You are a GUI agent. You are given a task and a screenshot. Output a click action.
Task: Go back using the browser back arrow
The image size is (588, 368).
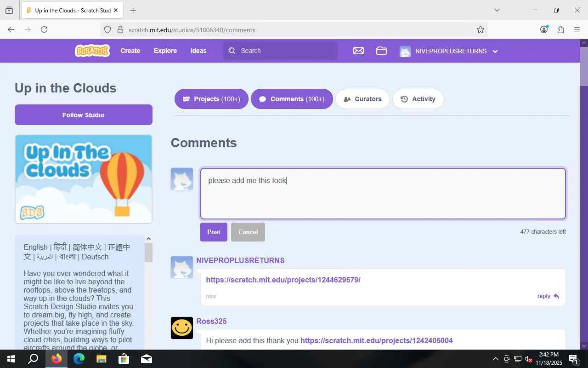click(11, 29)
